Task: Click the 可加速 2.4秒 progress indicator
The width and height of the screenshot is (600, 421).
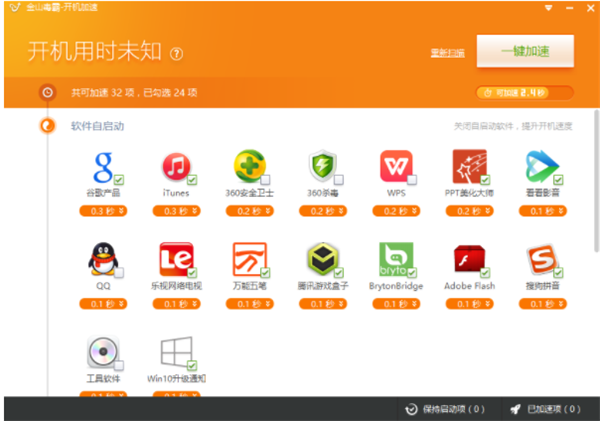Action: pyautogui.click(x=524, y=93)
